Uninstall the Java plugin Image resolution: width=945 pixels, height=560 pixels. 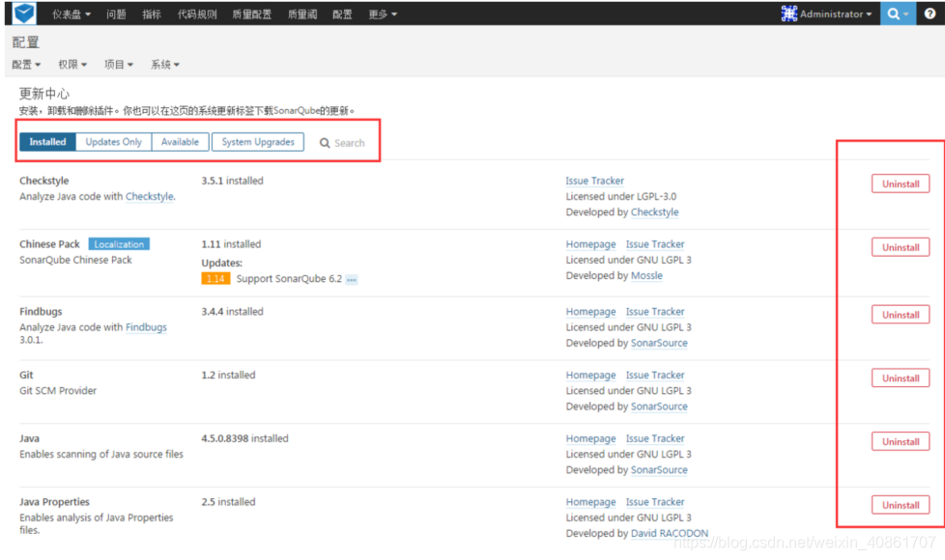(x=901, y=441)
